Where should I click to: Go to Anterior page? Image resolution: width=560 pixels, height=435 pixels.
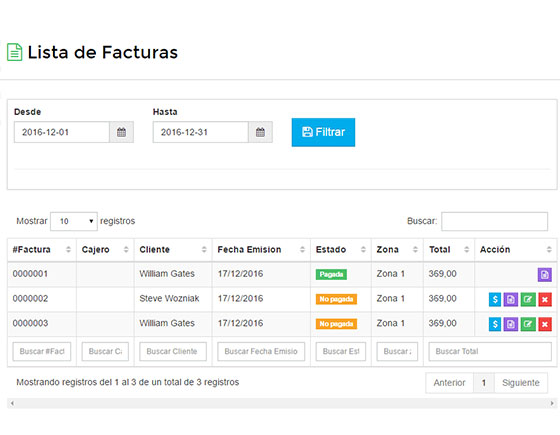coord(449,383)
